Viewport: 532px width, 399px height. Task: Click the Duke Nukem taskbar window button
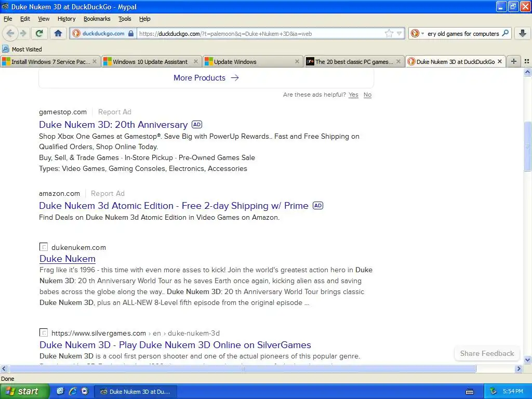coord(135,392)
